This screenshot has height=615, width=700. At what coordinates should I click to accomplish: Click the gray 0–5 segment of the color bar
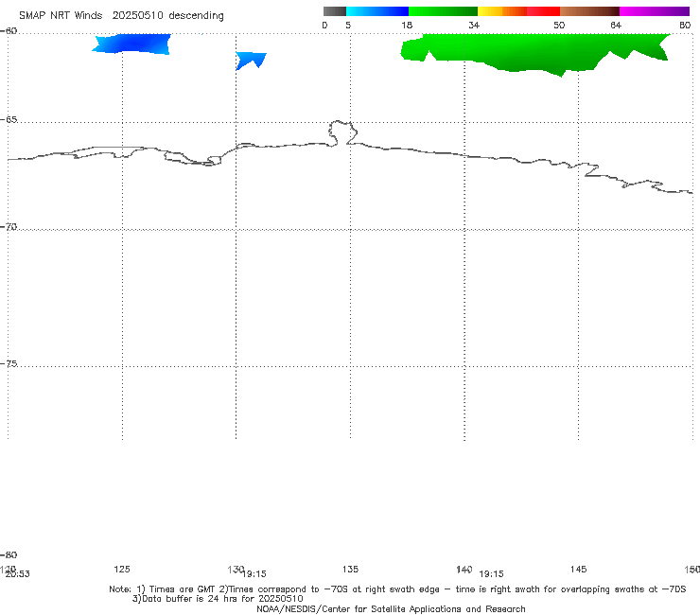[x=334, y=11]
